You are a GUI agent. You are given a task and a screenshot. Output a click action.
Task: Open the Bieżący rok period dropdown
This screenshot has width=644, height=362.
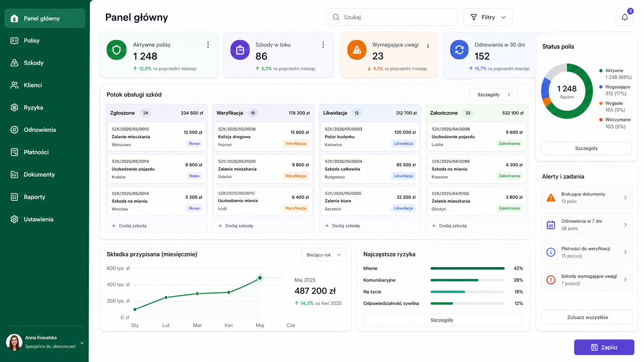324,255
